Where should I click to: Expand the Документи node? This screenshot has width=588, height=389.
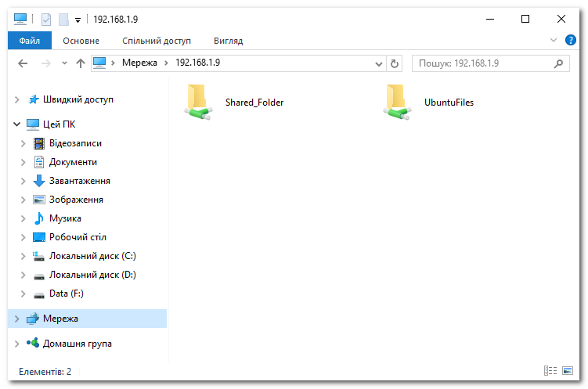pyautogui.click(x=23, y=162)
